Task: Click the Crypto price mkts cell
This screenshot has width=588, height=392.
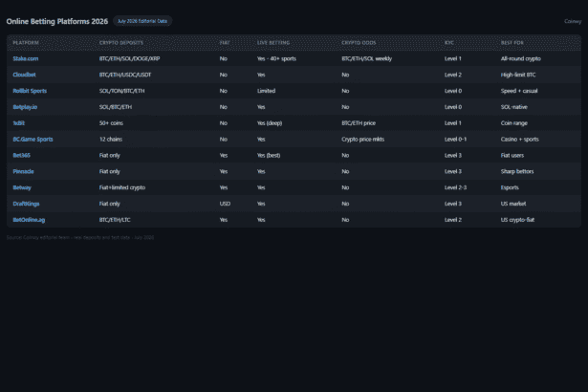Action: point(363,140)
